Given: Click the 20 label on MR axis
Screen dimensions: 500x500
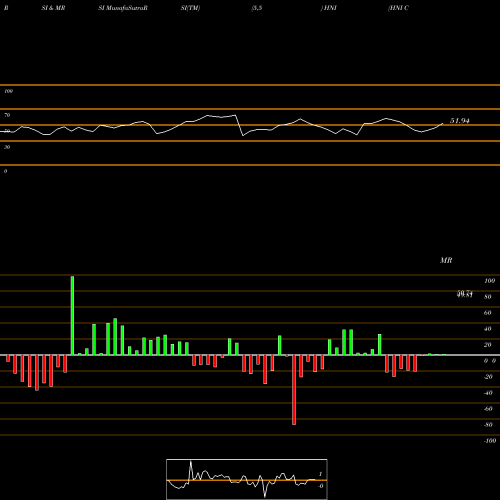Looking at the screenshot, I should 488,345.
